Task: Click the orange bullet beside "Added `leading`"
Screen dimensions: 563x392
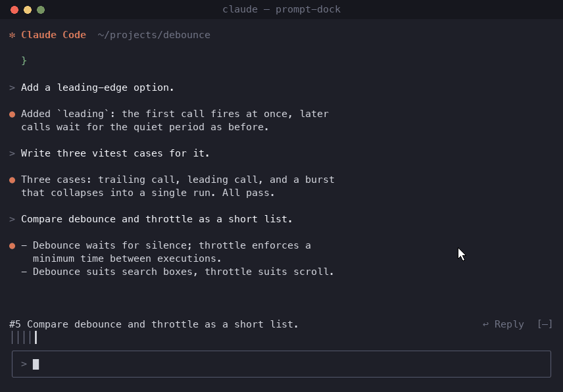Action: [x=12, y=114]
